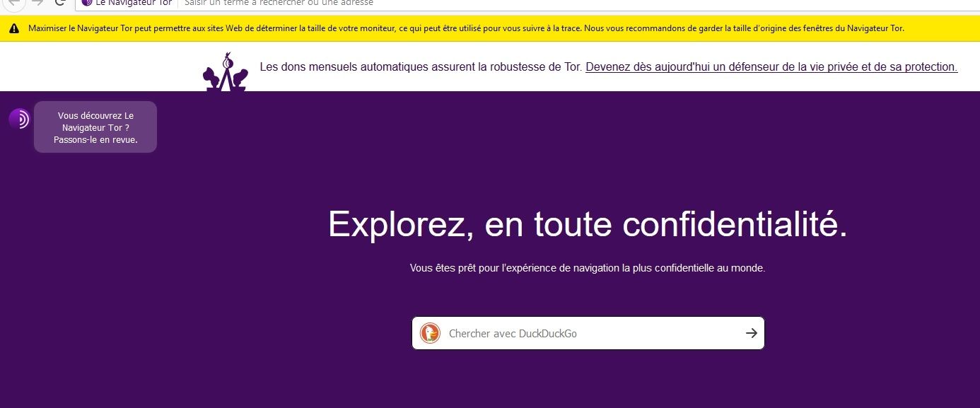Click the Tor onion logo illustration in the donation banner
Viewport: 980px width, 408px height.
click(226, 72)
